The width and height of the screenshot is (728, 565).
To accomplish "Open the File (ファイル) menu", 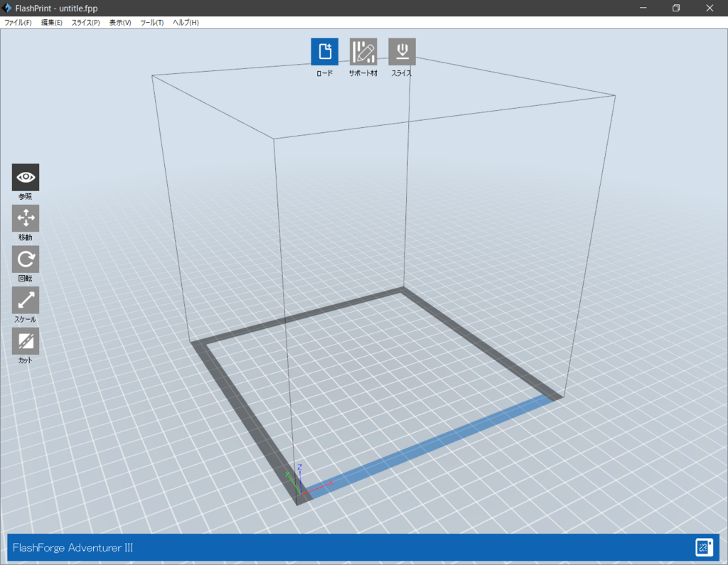I will click(18, 22).
